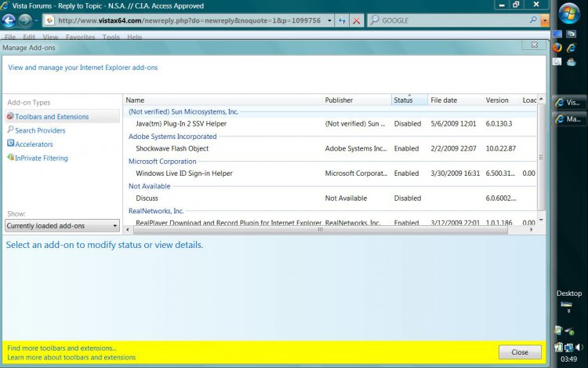Click the red Stop loading icon
This screenshot has width=588, height=368.
click(x=356, y=20)
